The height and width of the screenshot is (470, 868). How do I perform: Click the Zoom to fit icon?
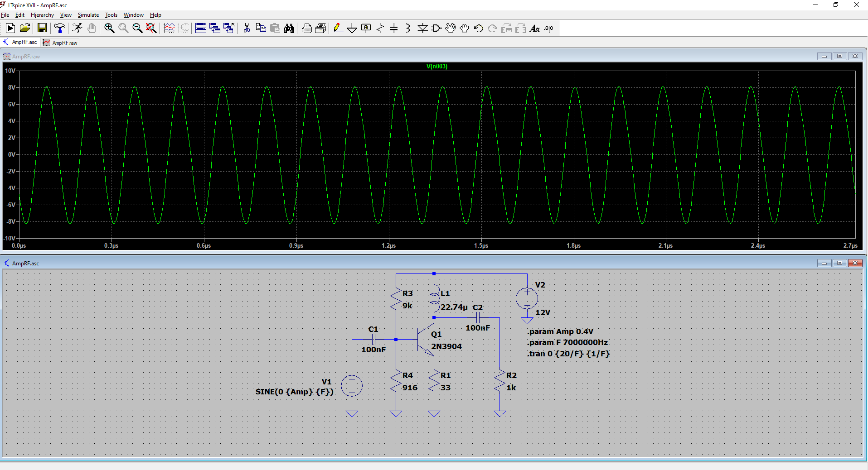point(151,29)
